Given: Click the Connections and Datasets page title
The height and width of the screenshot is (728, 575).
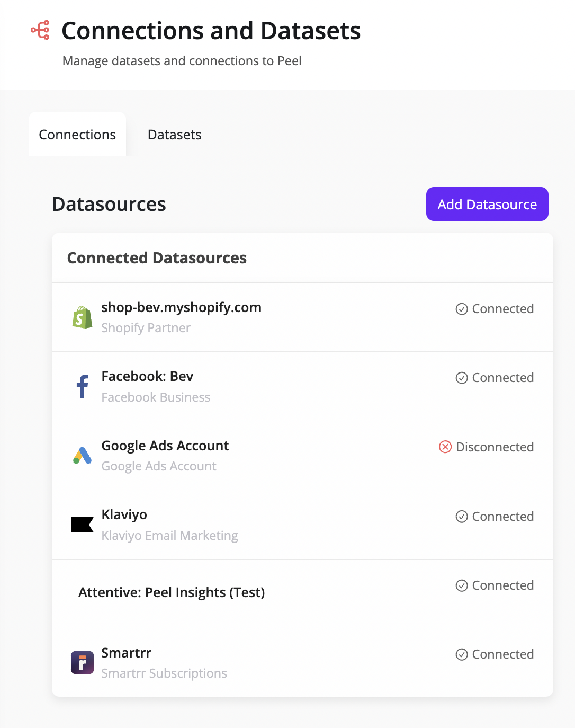Looking at the screenshot, I should 211,31.
